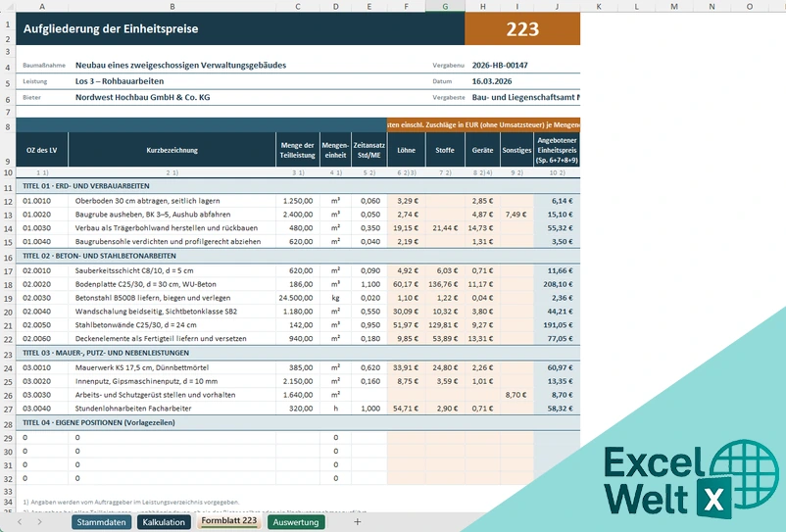Click unit price 208,10 €

coord(557,284)
